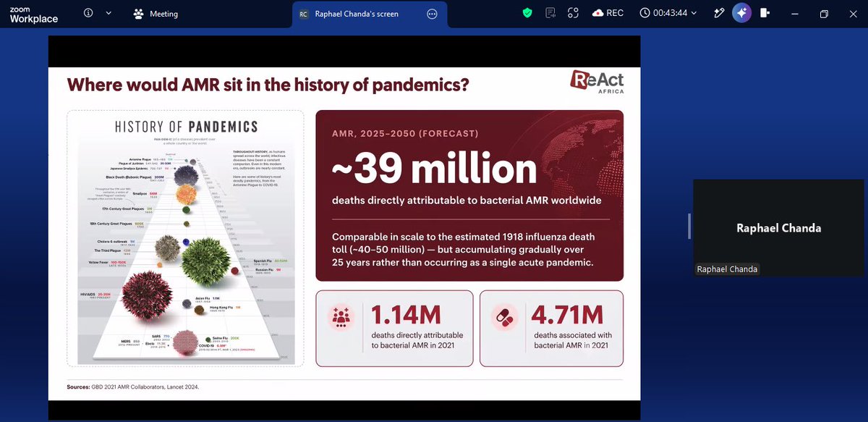Click the History of Pandemics infographic
868x422 pixels.
click(186, 239)
